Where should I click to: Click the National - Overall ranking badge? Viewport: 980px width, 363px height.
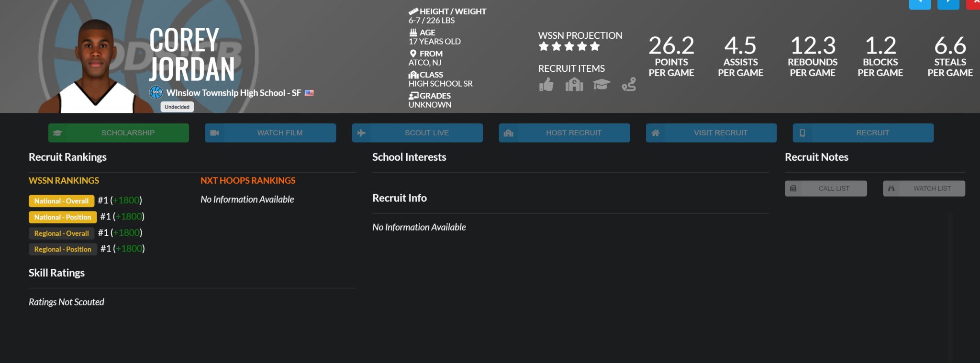tap(61, 201)
